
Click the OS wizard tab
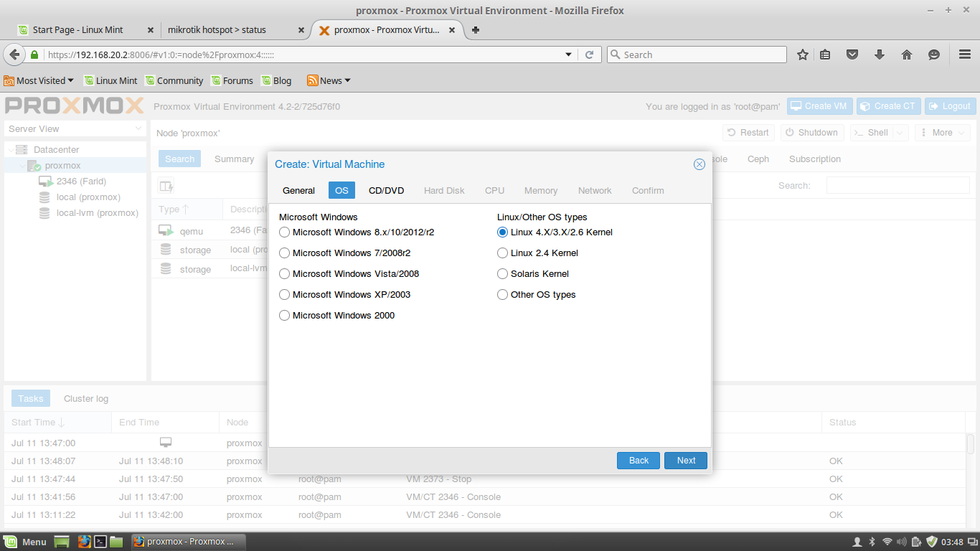(341, 190)
